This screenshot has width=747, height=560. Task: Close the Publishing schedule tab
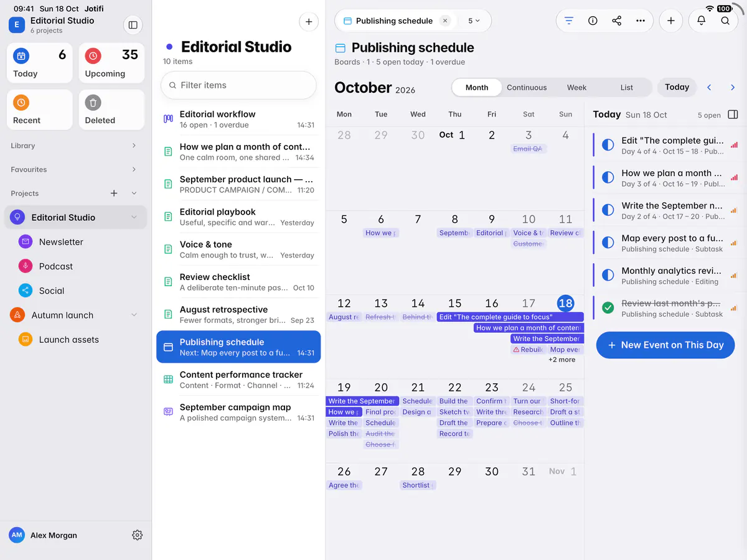click(x=445, y=21)
